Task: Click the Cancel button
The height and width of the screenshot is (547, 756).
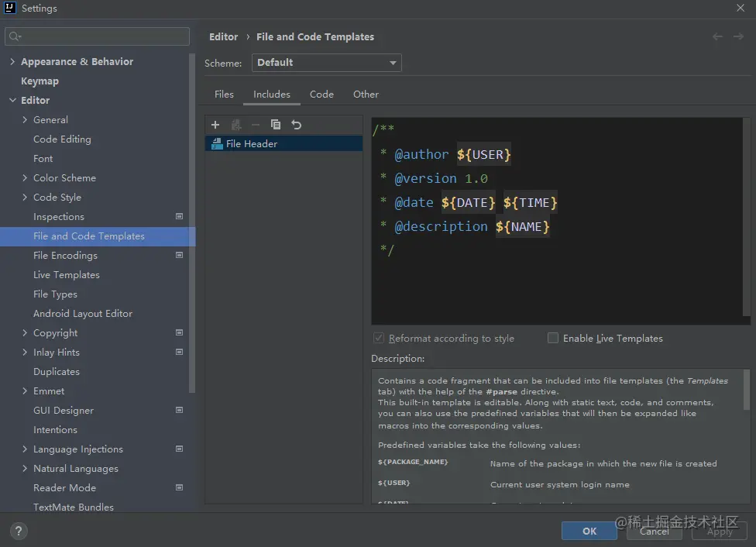Action: pyautogui.click(x=655, y=531)
